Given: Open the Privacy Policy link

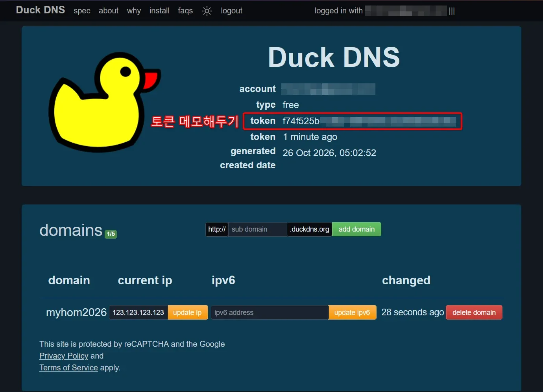Looking at the screenshot, I should click(x=64, y=356).
